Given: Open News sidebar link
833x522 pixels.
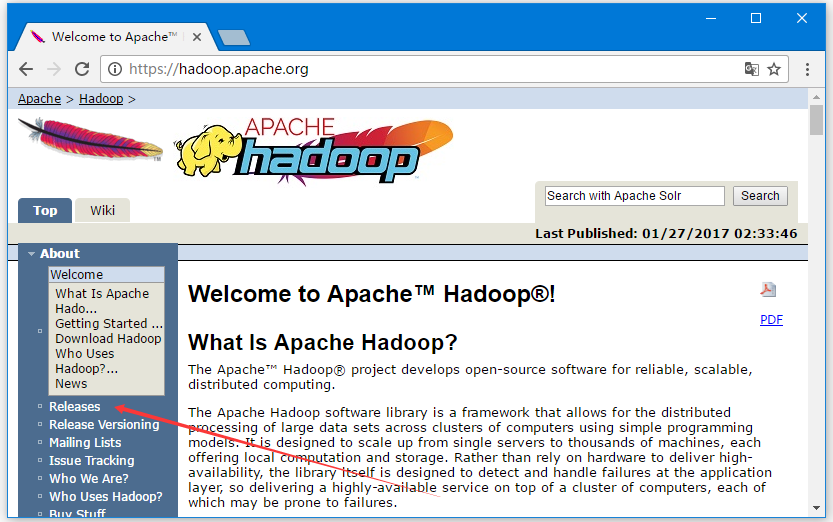Looking at the screenshot, I should pos(71,384).
